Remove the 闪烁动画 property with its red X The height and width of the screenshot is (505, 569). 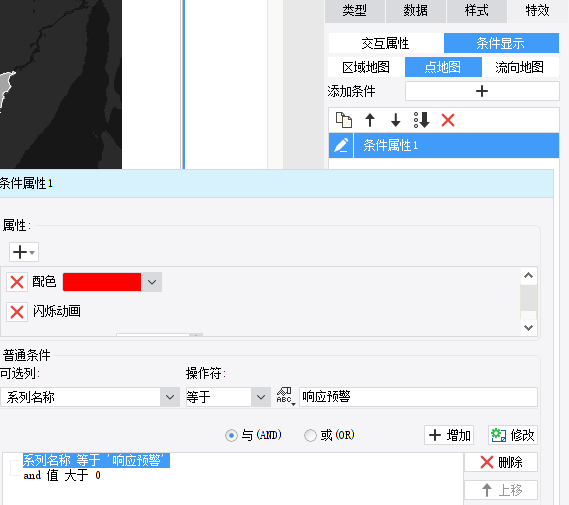(x=17, y=312)
